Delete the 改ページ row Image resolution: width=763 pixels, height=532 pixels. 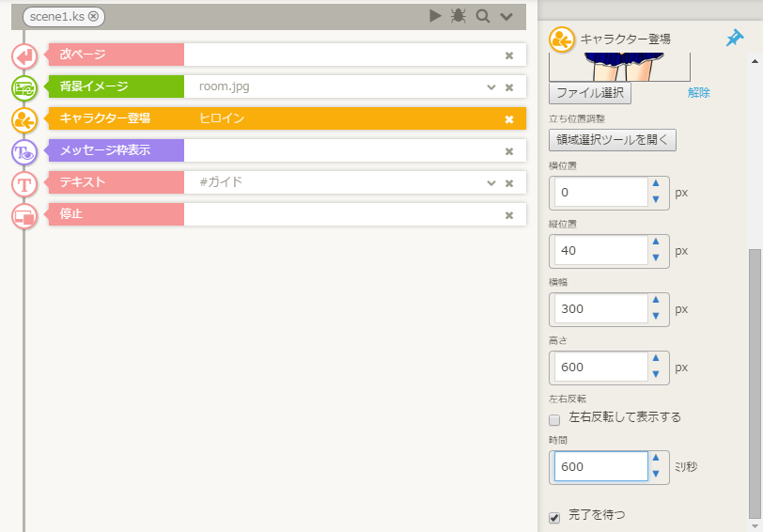click(509, 55)
